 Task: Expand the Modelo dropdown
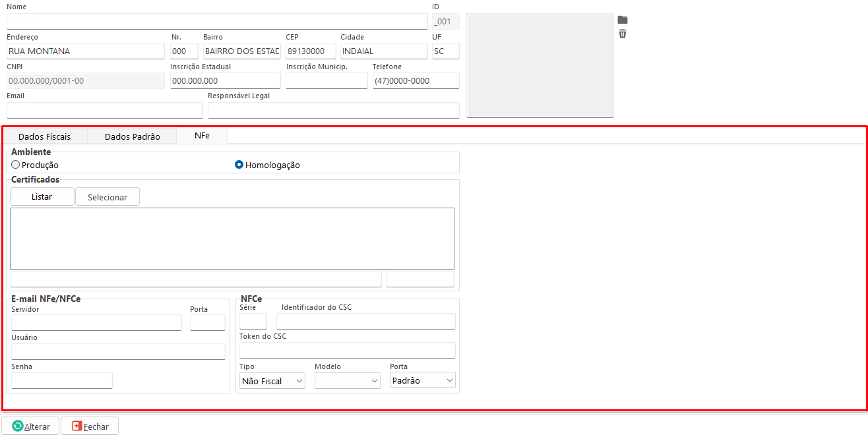coord(348,380)
